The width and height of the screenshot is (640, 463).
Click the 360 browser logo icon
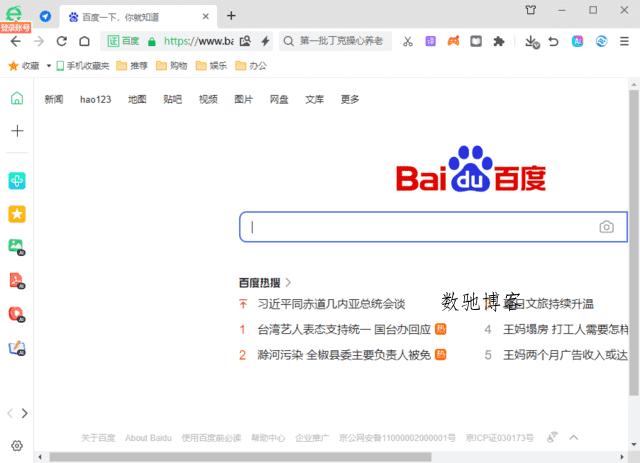14,15
